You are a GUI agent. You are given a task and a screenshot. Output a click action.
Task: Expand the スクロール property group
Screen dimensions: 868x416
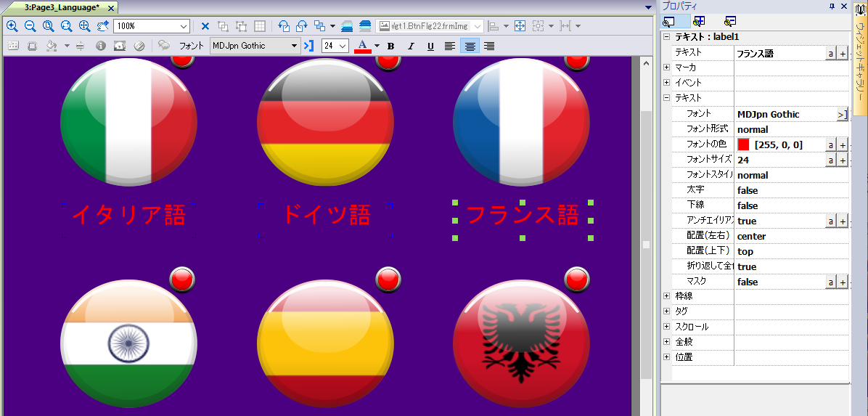point(666,326)
